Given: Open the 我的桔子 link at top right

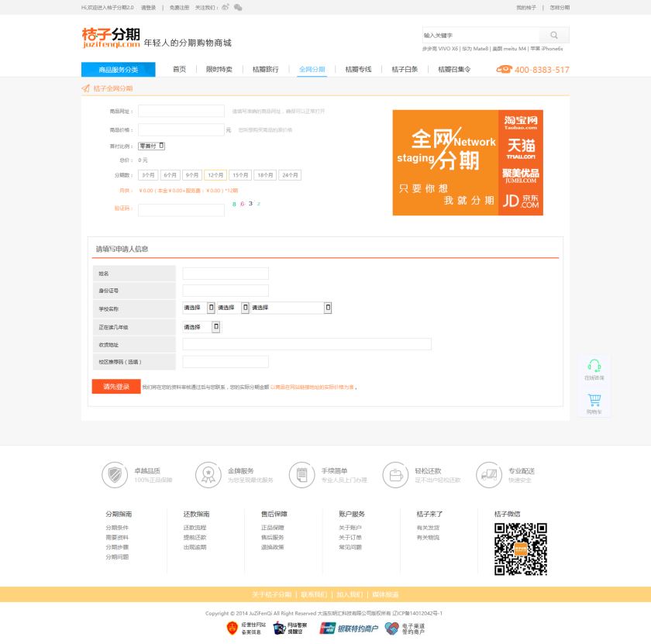Looking at the screenshot, I should point(526,8).
